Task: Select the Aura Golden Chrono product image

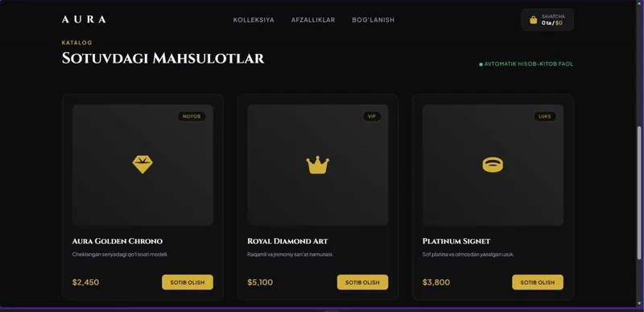Action: pyautogui.click(x=142, y=165)
